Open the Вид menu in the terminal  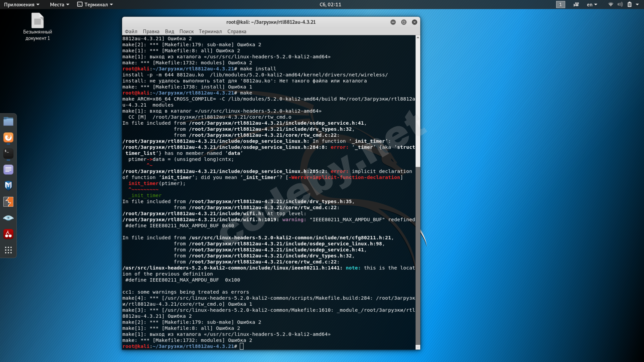point(169,31)
